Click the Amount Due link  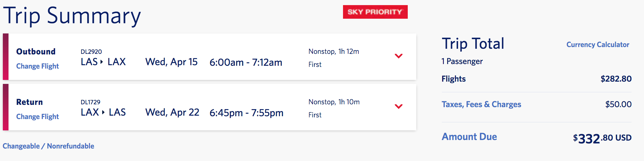point(469,137)
